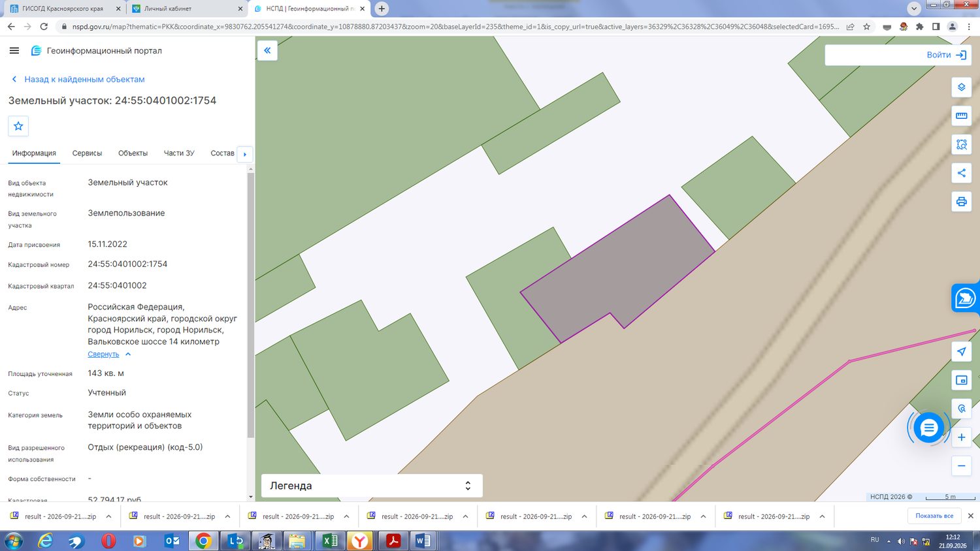
Task: Click the Свернуть address link
Action: (x=103, y=354)
